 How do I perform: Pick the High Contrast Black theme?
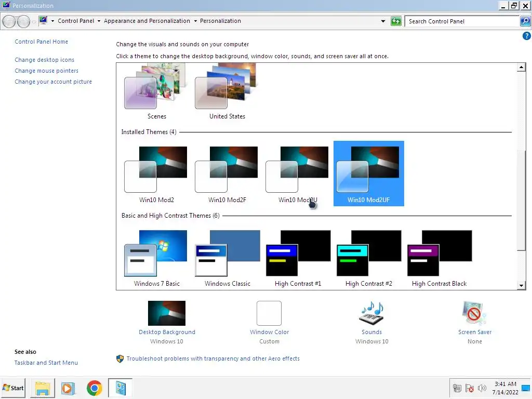[439, 257]
